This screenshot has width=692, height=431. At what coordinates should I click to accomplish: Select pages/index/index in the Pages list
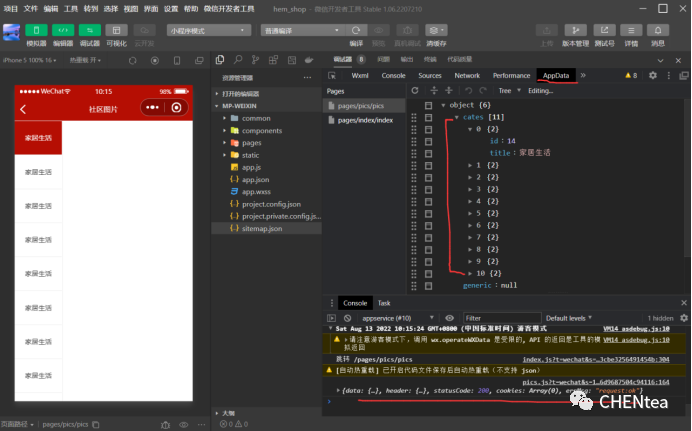pos(365,120)
